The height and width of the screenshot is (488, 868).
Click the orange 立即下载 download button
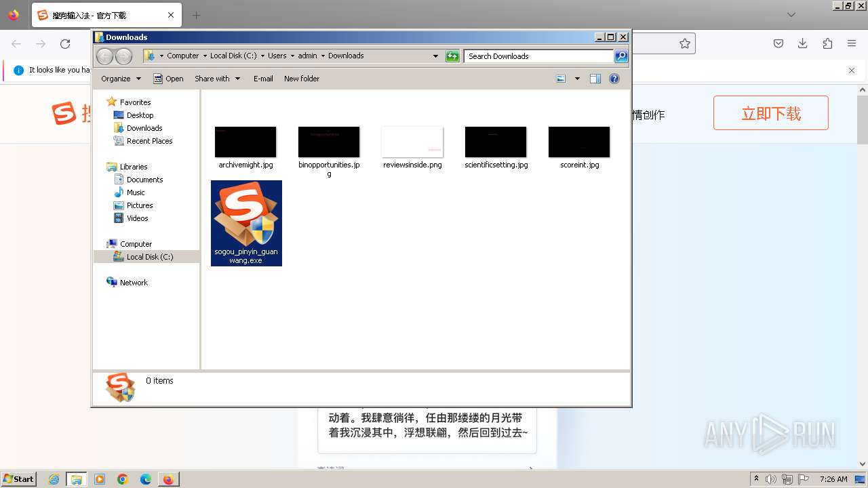coord(770,113)
